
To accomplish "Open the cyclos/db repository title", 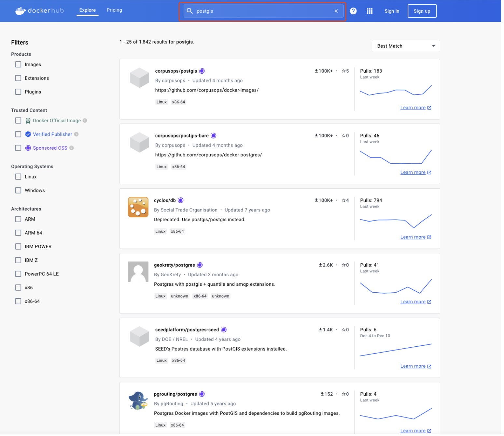I will 165,201.
